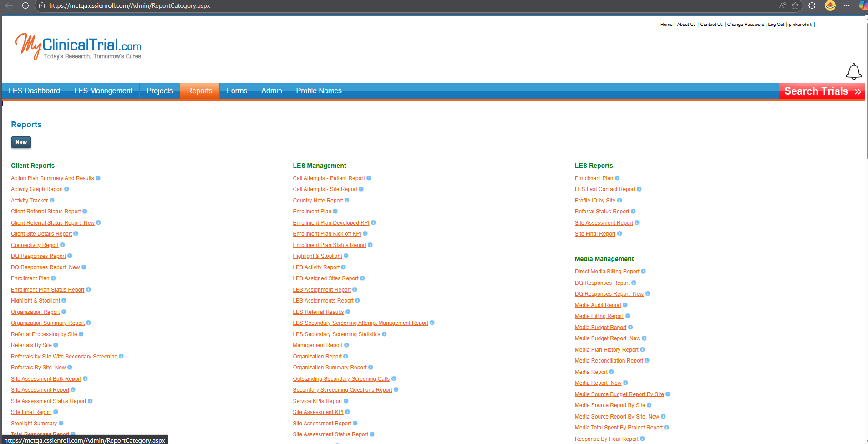Click the browser address bar URL
This screenshot has width=868, height=444.
(130, 5)
